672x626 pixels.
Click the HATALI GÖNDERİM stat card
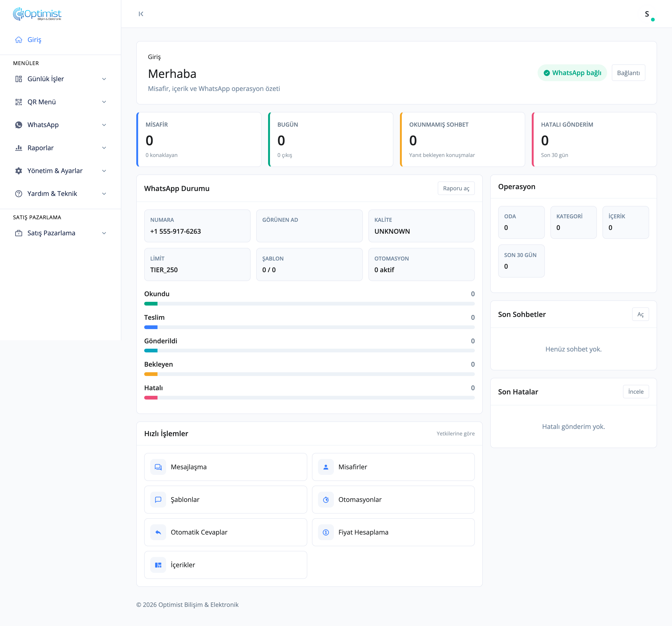click(x=594, y=139)
